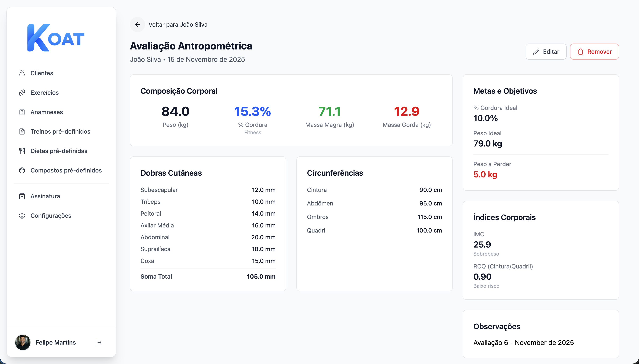Click the logout icon beside Felipe Martins
Viewport: 639px width, 364px height.
(x=99, y=342)
